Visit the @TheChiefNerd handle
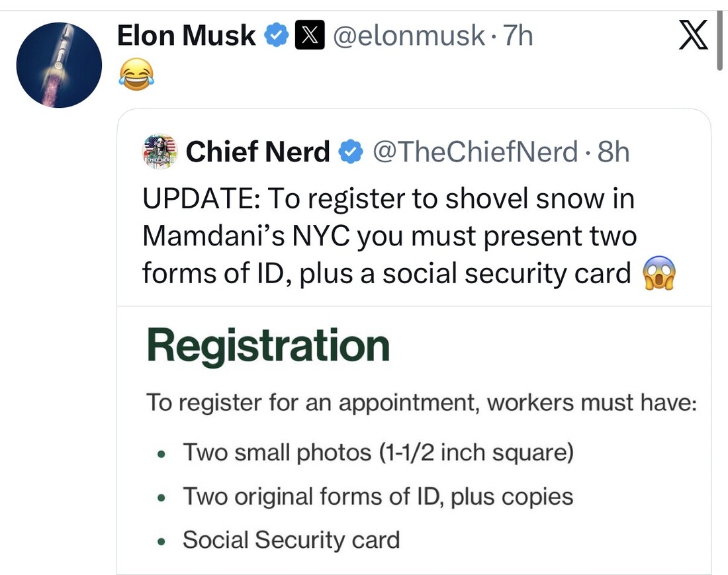728x575 pixels. pos(475,153)
